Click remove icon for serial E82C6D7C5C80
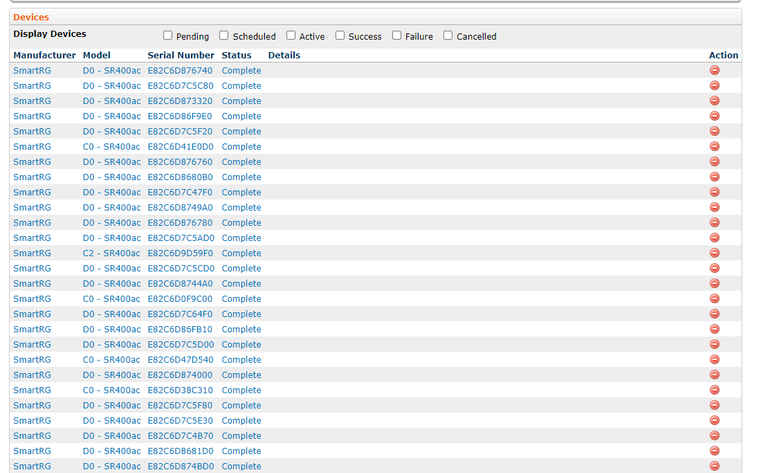 tap(714, 85)
